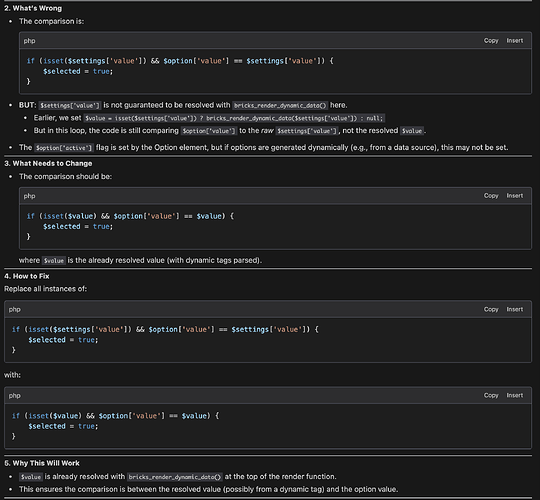Image resolution: width=540 pixels, height=500 pixels.
Task: Insert the code under "The comparison is:"
Action: coord(515,41)
